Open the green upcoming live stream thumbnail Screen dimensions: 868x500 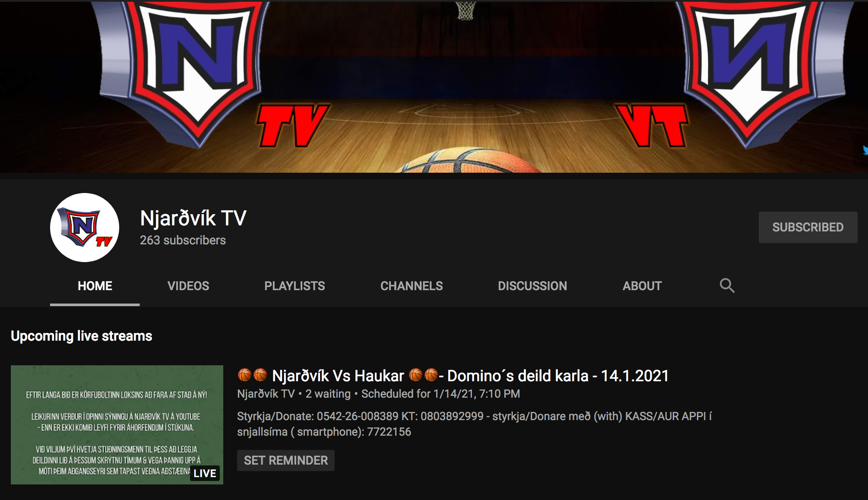point(117,425)
